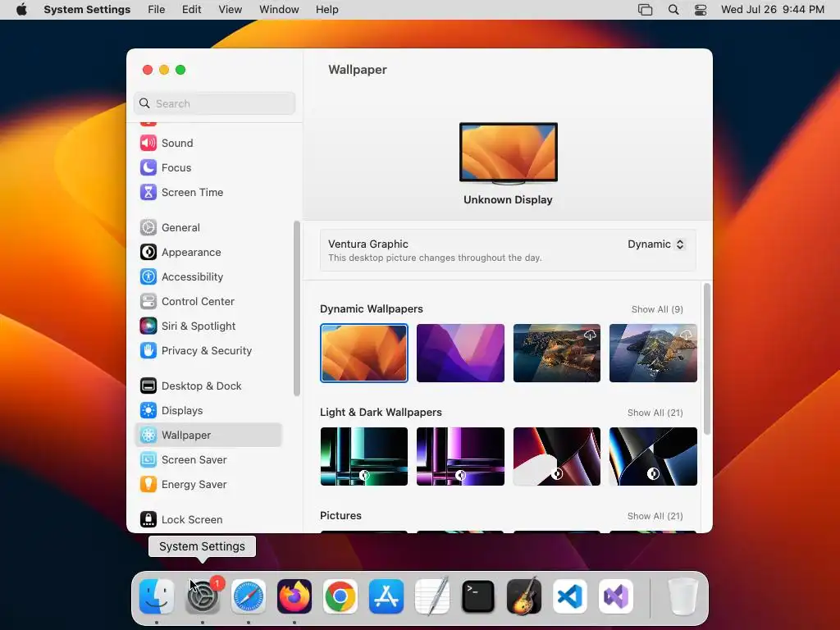Launch Finder from the Dock
840x630 pixels.
157,596
